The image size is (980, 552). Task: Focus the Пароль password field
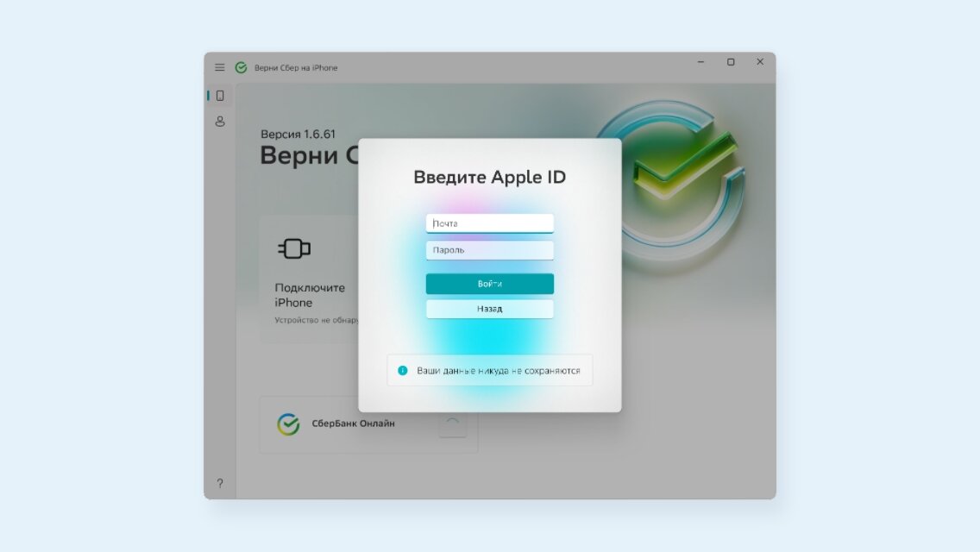click(489, 250)
